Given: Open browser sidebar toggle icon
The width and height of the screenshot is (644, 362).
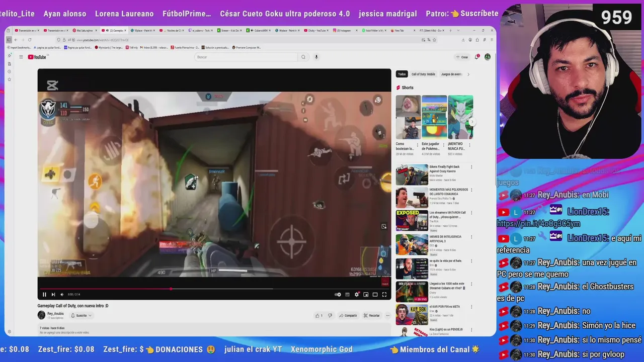Looking at the screenshot, I should coord(9,40).
